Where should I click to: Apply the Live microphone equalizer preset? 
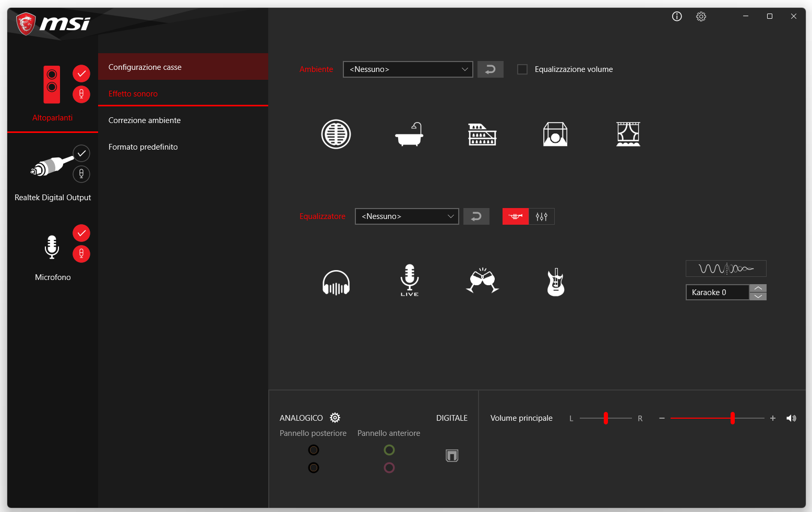(410, 281)
